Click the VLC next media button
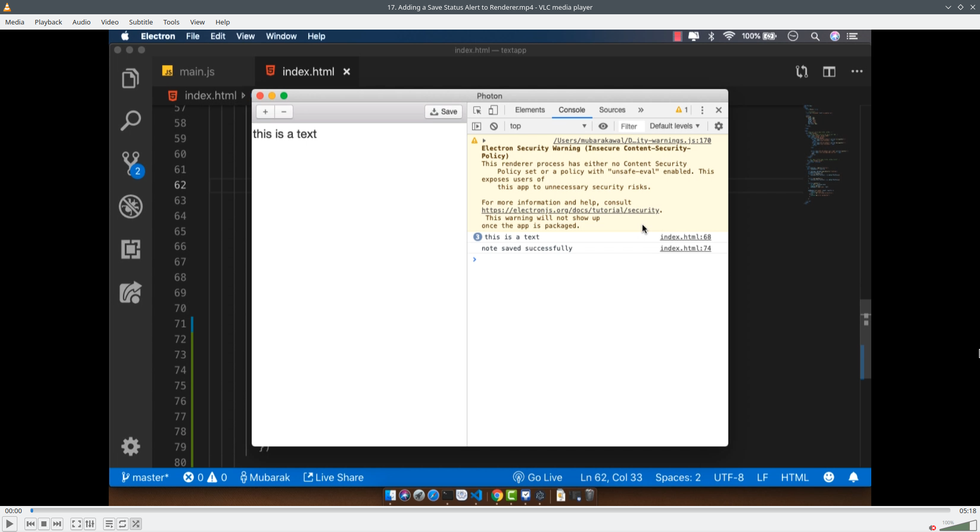980x532 pixels. coord(57,524)
